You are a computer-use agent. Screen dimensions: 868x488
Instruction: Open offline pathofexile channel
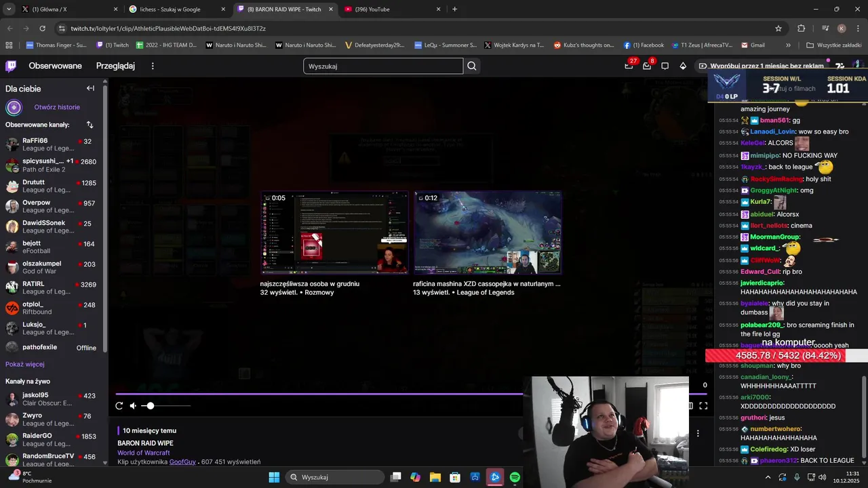(51, 347)
